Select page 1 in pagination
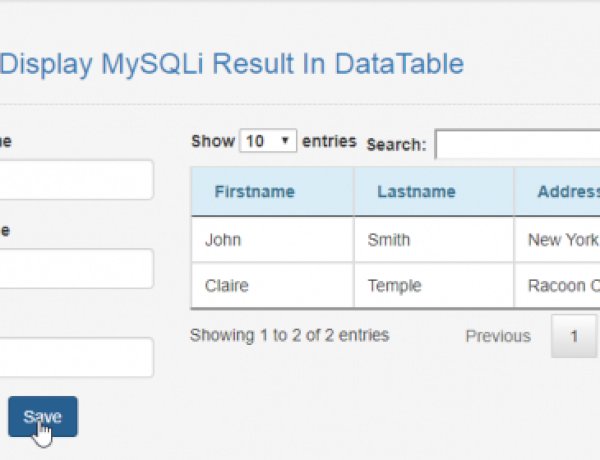 point(574,336)
